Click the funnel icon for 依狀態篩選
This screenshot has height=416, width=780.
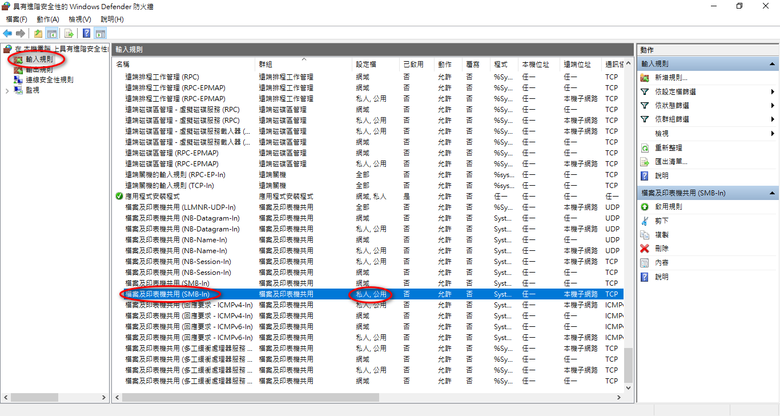click(645, 105)
